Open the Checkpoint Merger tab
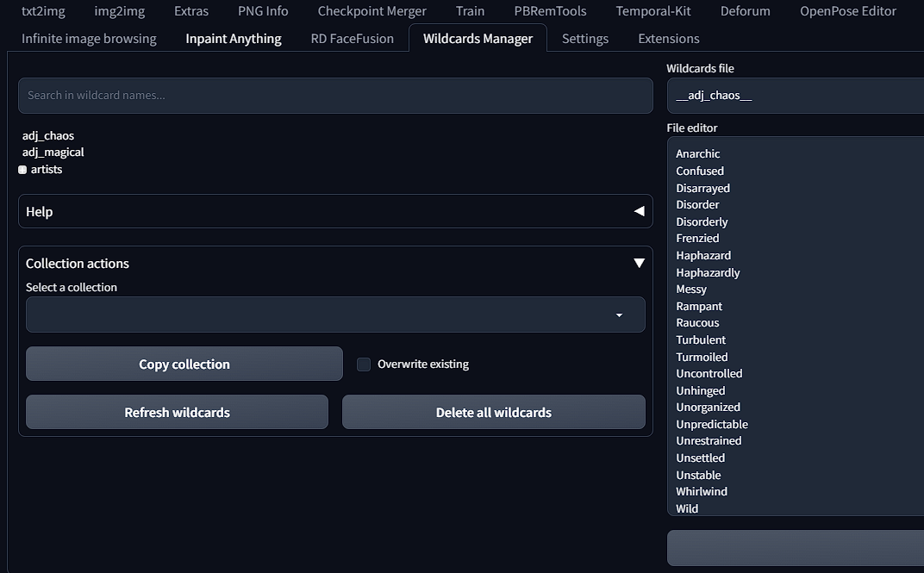This screenshot has height=573, width=924. [371, 11]
